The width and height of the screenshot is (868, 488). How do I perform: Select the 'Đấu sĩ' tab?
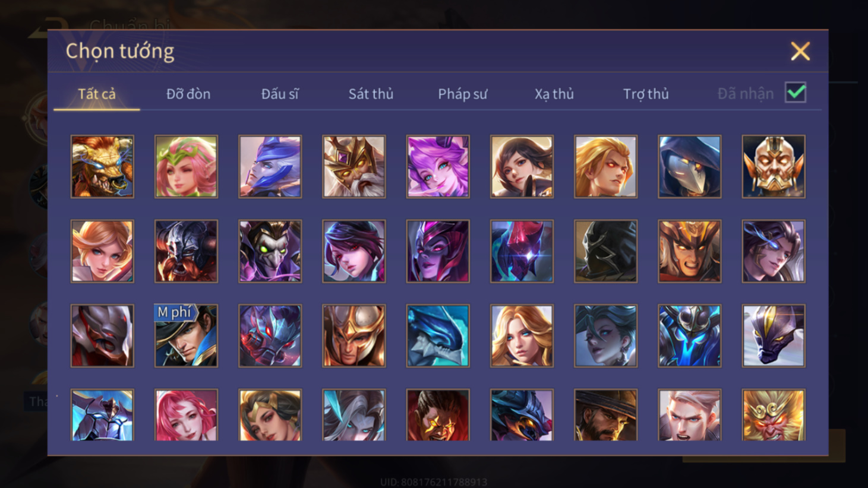[280, 94]
